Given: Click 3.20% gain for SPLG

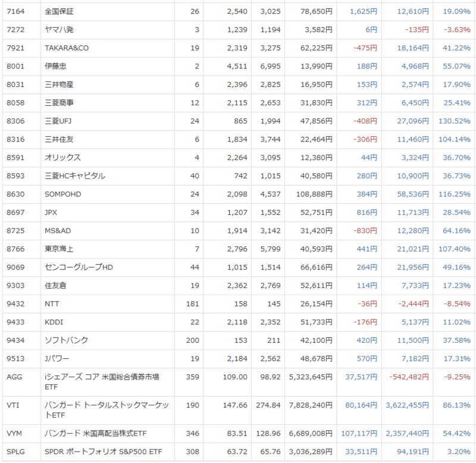Looking at the screenshot, I should 459,452.
